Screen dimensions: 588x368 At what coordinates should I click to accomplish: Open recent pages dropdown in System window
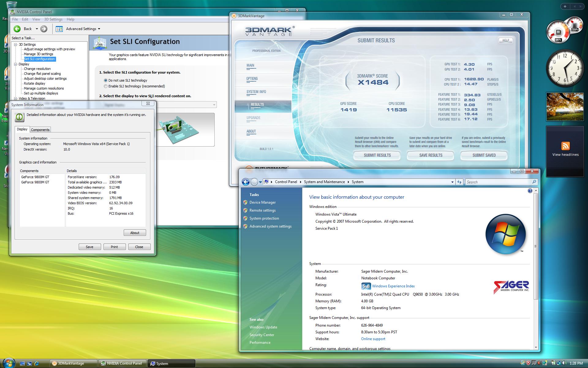260,182
